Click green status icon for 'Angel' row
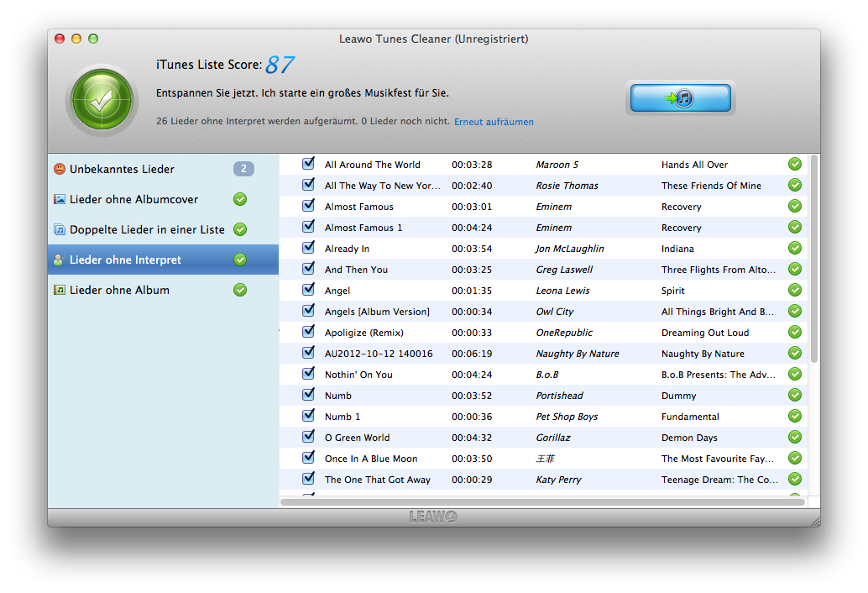The image size is (868, 593). click(x=794, y=290)
